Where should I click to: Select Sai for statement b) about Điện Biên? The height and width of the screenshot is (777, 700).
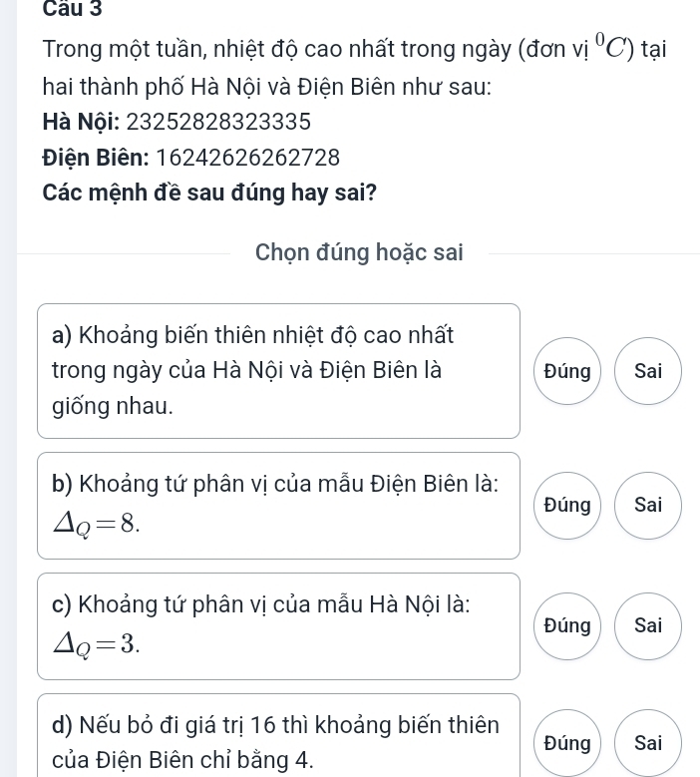tap(648, 505)
